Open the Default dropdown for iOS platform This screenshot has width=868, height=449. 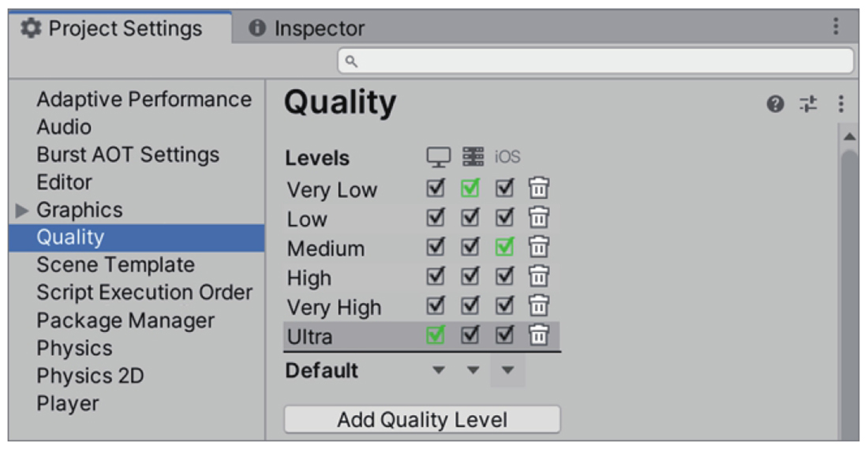point(507,370)
